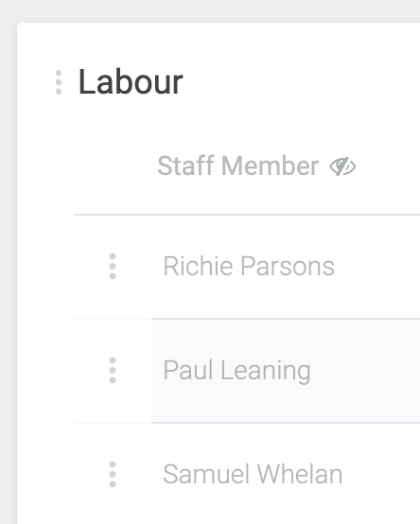
Task: Click the name text Paul Leaning
Action: pos(236,371)
